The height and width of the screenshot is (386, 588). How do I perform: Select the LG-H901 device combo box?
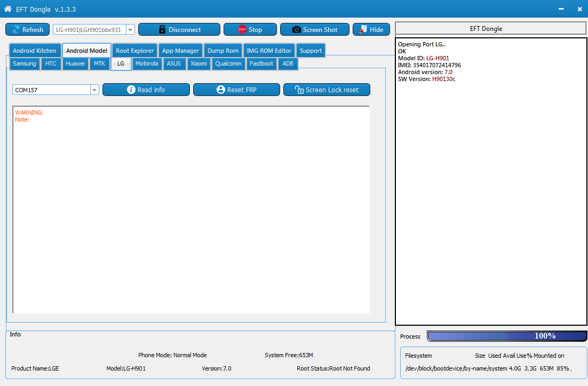(x=94, y=30)
